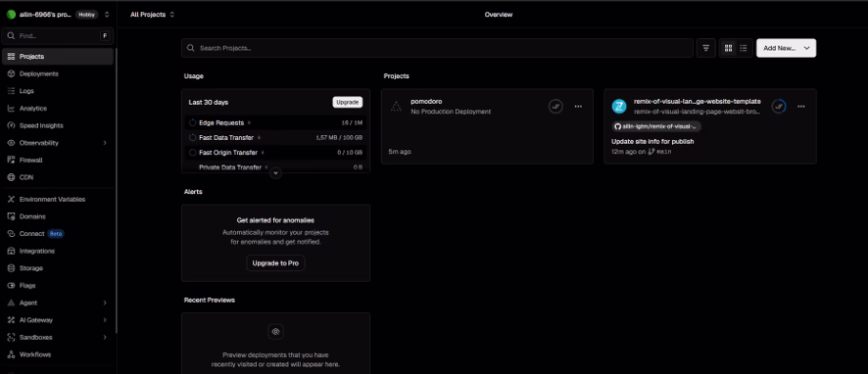868x374 pixels.
Task: Select the Fast Origin Transfer usage row
Action: pos(275,152)
